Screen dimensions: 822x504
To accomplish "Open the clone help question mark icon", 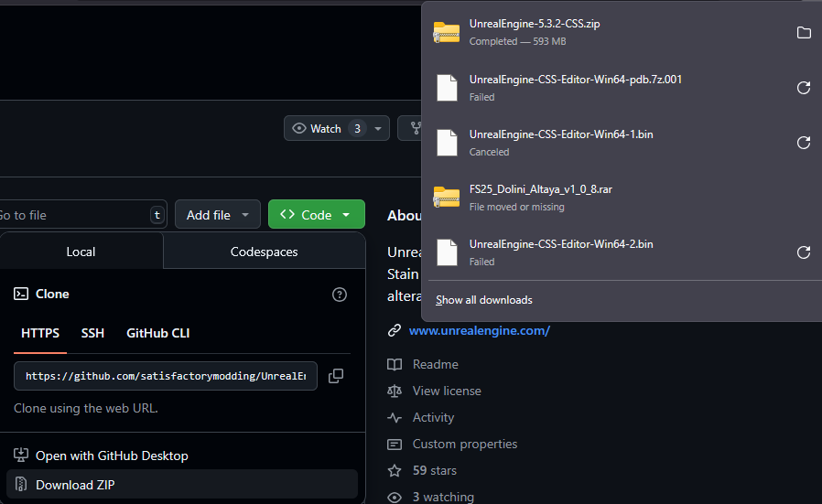I will click(340, 295).
